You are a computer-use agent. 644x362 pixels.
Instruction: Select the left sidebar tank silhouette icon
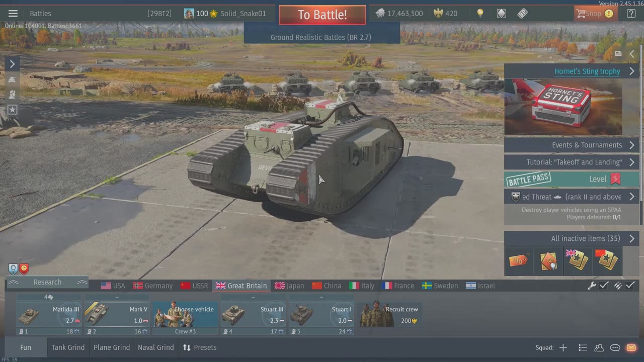pyautogui.click(x=13, y=79)
